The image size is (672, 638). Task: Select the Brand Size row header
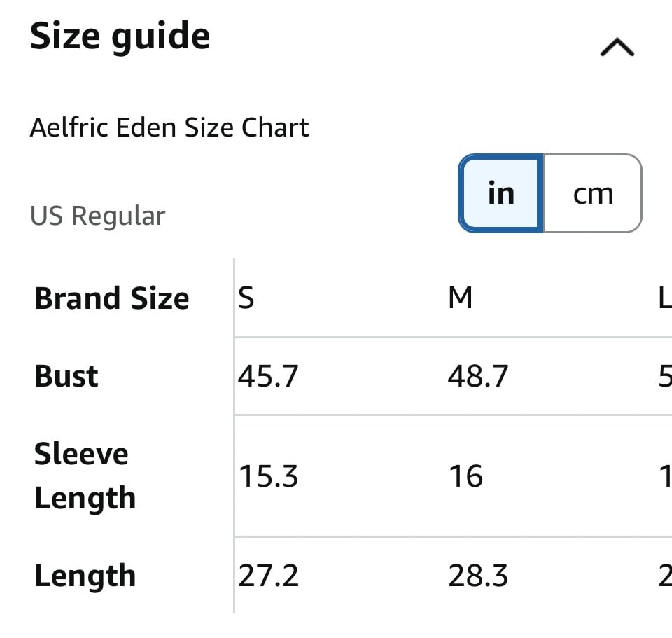pyautogui.click(x=111, y=298)
